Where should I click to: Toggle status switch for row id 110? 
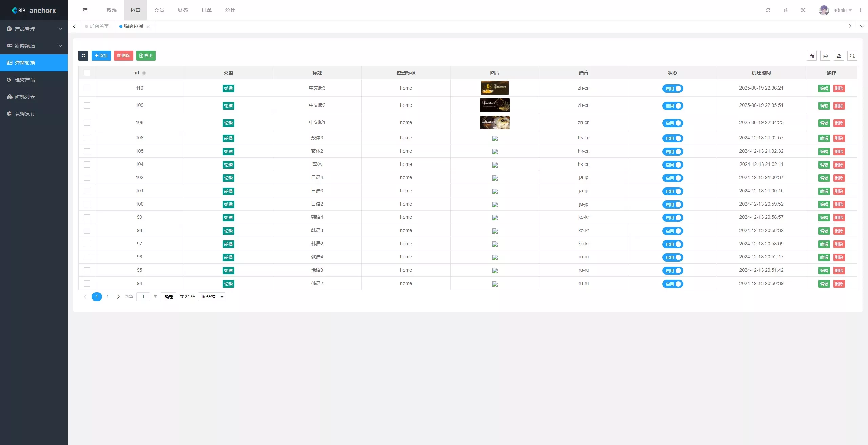pyautogui.click(x=673, y=89)
